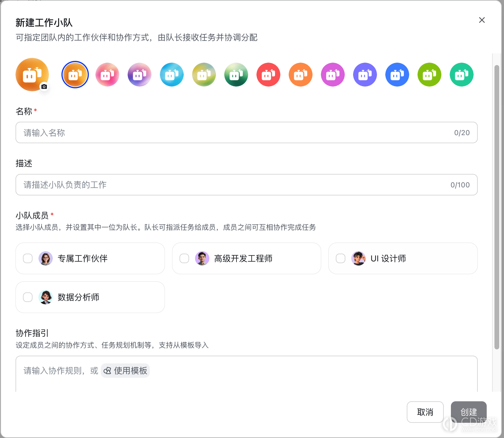Select the cyan blue gradient robot avatar
The image size is (504, 438).
point(172,75)
